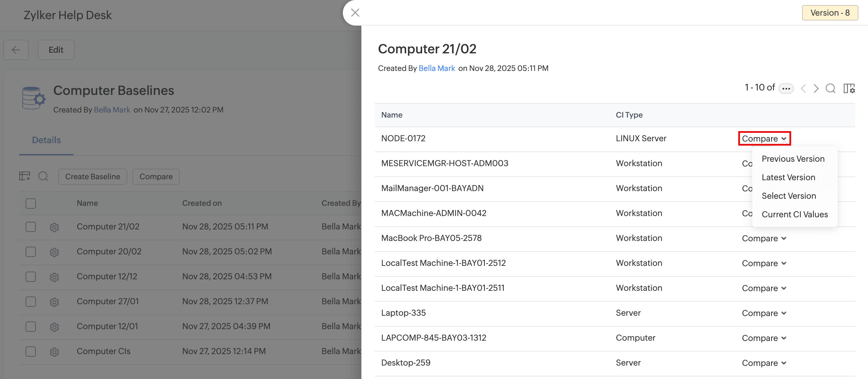
Task: Show total count via ellipsis badge
Action: tap(786, 89)
